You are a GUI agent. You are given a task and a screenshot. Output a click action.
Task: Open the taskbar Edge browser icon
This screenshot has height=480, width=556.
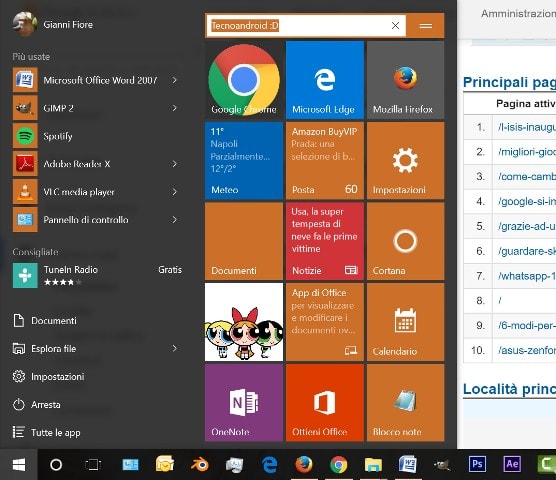269,464
